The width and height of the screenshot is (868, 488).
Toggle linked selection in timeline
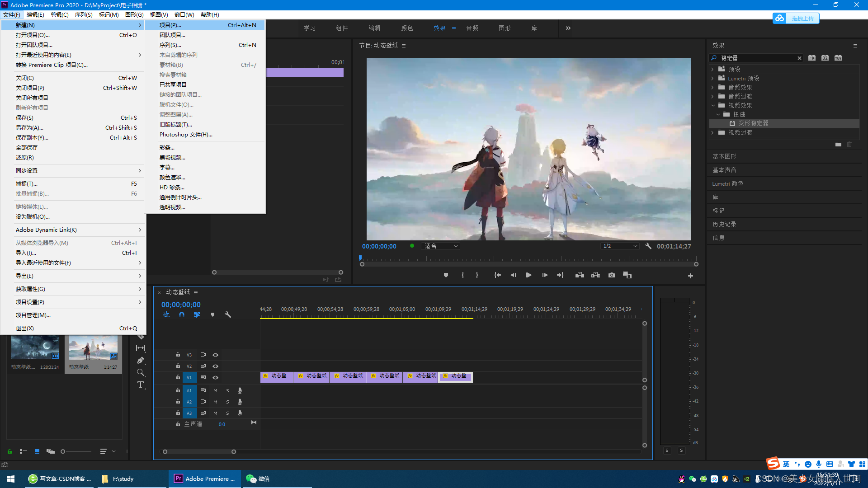pyautogui.click(x=197, y=314)
